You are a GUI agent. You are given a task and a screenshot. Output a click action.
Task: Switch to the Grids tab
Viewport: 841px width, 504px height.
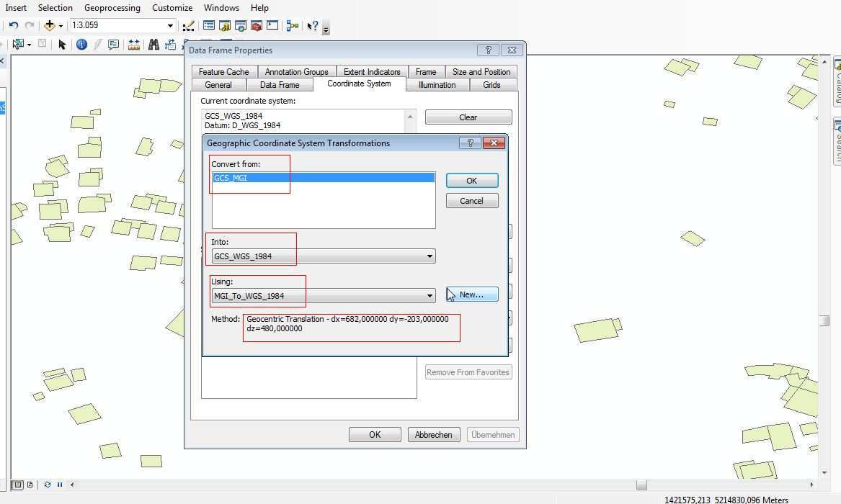tap(491, 85)
